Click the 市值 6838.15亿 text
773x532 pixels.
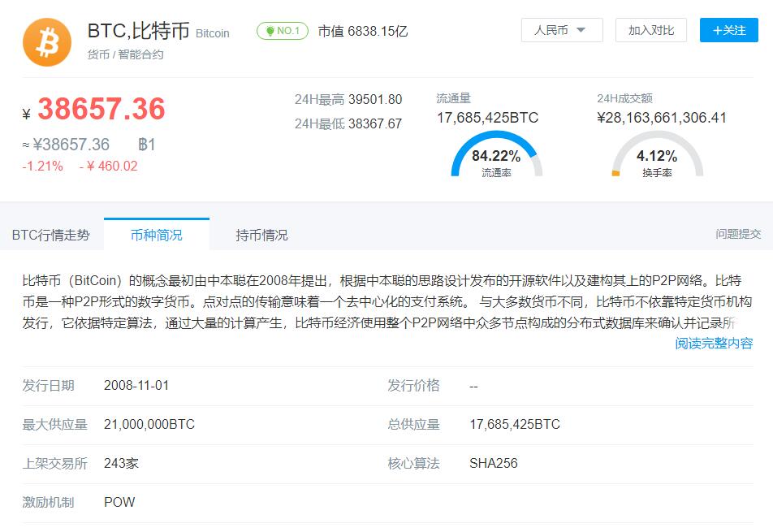363,31
